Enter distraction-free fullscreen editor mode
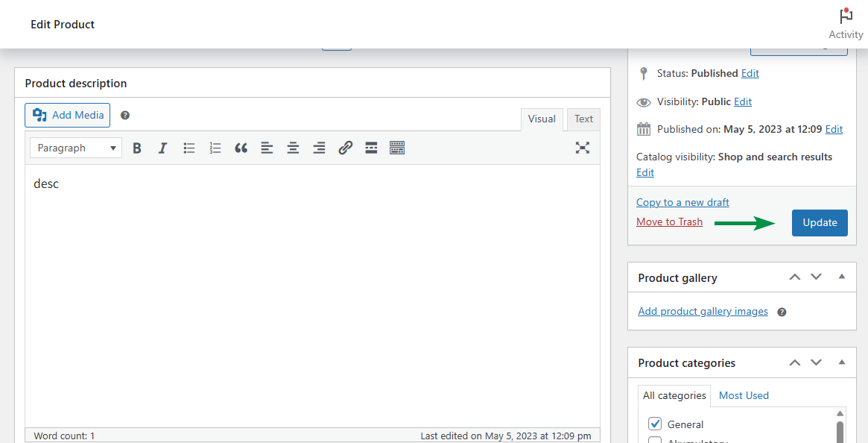The image size is (868, 443). (583, 148)
